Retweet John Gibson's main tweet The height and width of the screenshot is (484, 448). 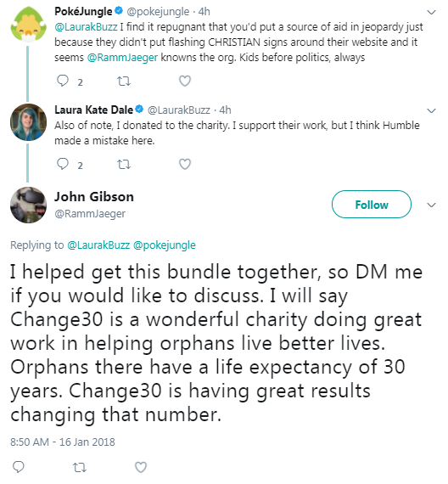[x=80, y=467]
